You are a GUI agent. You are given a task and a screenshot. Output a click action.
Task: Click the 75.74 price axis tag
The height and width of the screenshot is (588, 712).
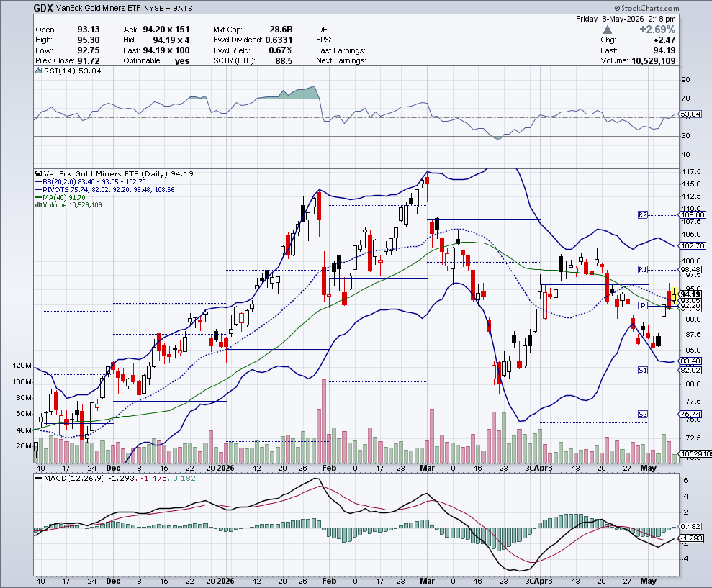[x=690, y=414]
